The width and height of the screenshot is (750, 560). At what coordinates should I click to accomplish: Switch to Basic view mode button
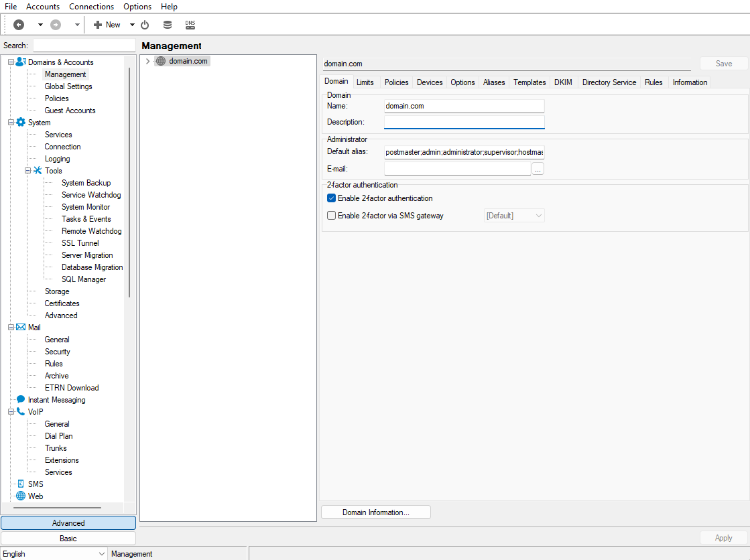click(x=68, y=539)
